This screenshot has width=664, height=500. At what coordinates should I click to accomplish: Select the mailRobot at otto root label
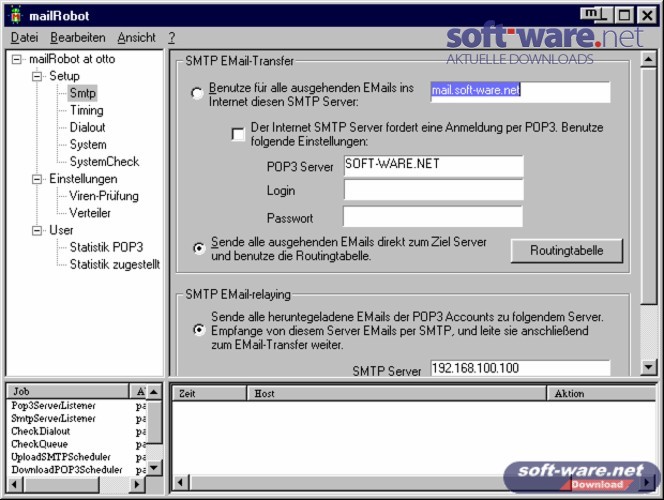pyautogui.click(x=72, y=59)
